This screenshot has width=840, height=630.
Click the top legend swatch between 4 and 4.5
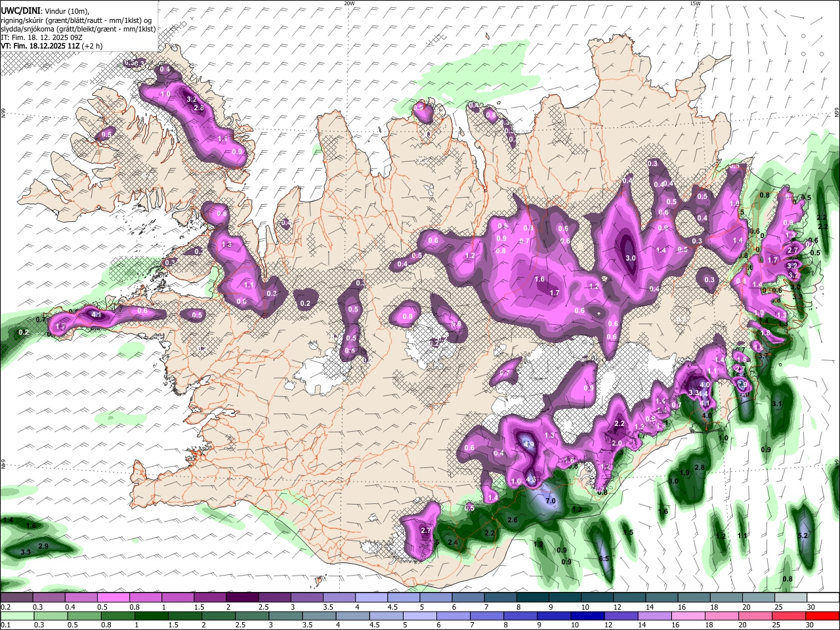click(371, 598)
